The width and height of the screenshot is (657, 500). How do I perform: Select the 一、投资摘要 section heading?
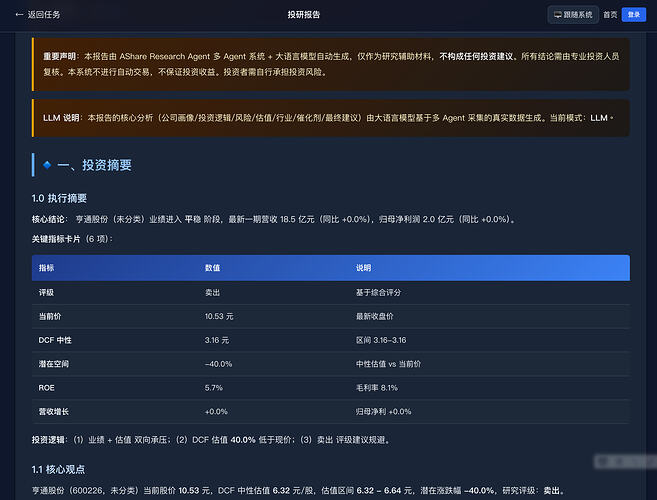94,165
